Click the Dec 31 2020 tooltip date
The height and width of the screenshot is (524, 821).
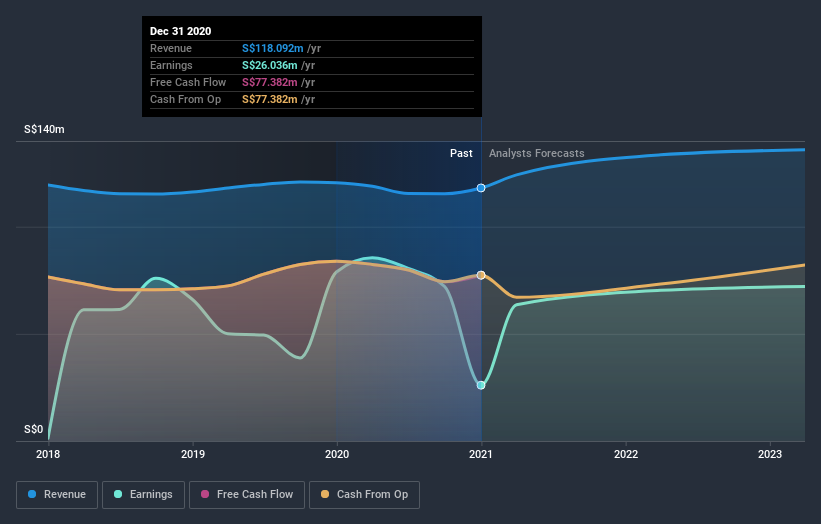coord(181,31)
